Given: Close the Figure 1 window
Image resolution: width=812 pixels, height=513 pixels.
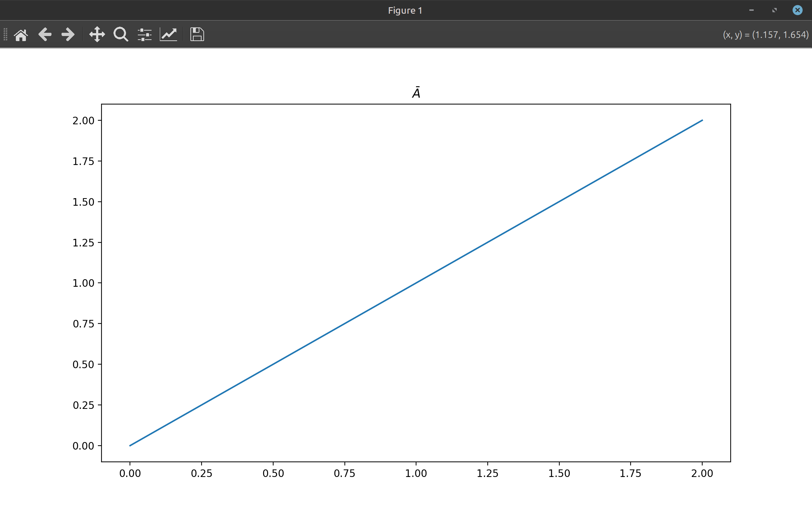Looking at the screenshot, I should click(x=797, y=10).
